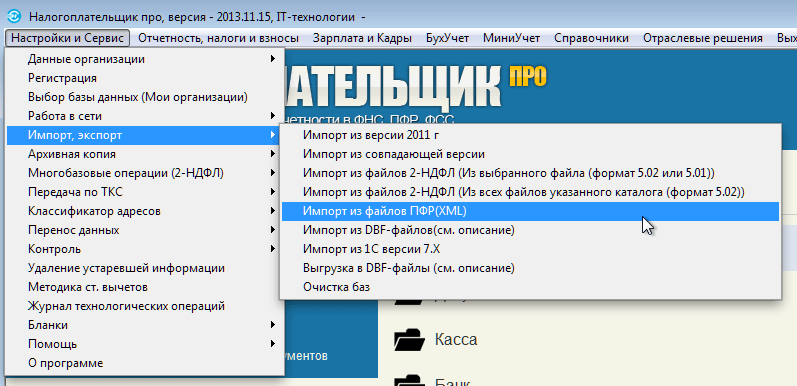Open the БухУчет menu
Image resolution: width=797 pixels, height=386 pixels.
click(x=447, y=38)
